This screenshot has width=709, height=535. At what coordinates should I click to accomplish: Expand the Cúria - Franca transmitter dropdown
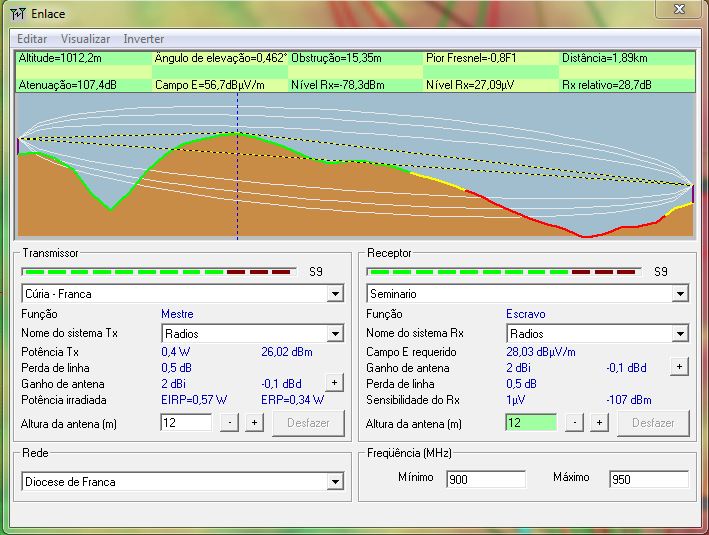tap(335, 294)
